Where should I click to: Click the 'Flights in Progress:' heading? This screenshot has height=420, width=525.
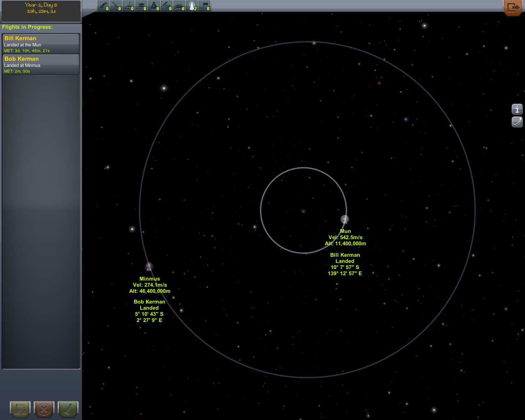click(x=27, y=27)
